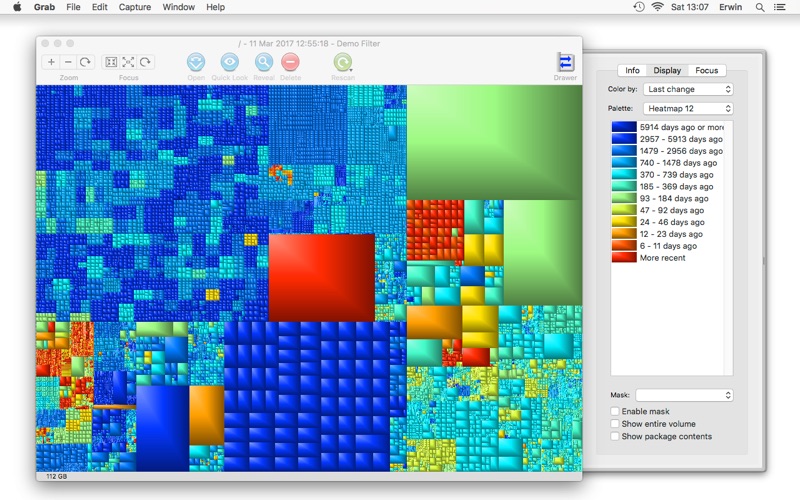Click the Sat 13:07 clock
Image resolution: width=800 pixels, height=500 pixels.
coord(690,7)
